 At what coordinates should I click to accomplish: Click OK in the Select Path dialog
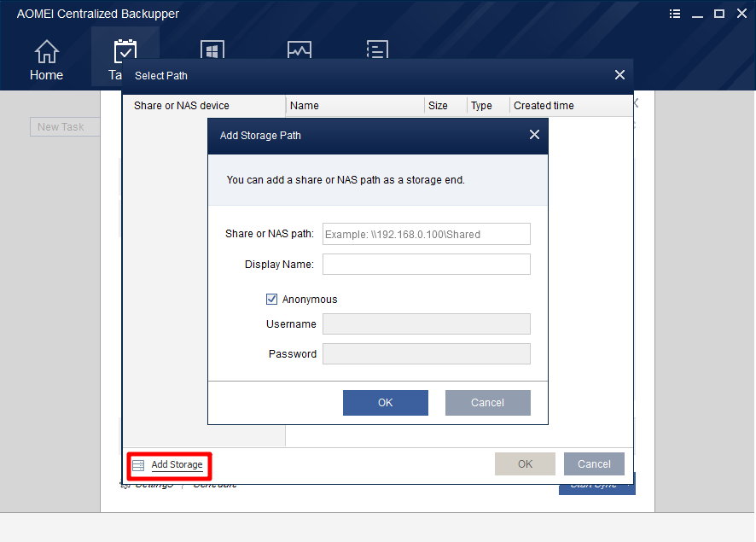coord(525,463)
